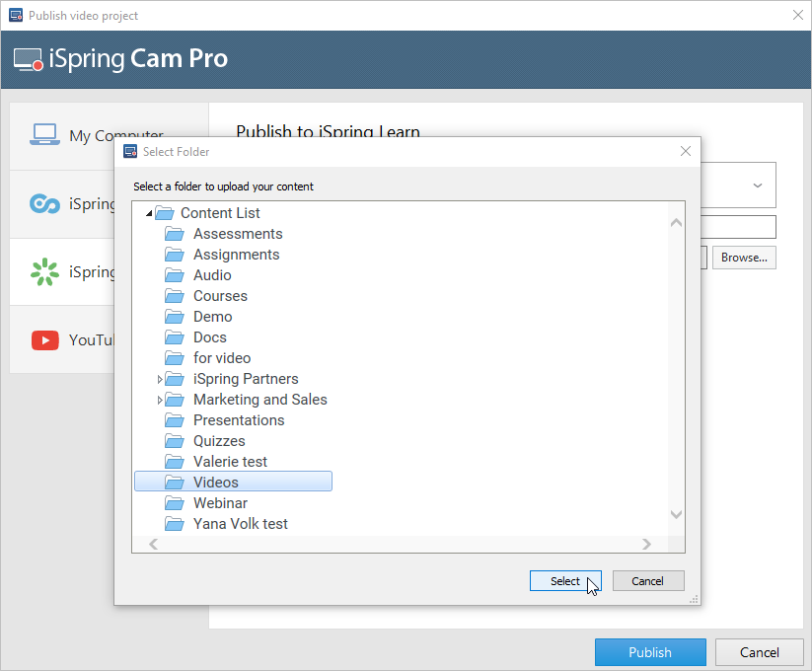Confirm folder with the Select button
Viewport: 812px width, 671px height.
(565, 581)
